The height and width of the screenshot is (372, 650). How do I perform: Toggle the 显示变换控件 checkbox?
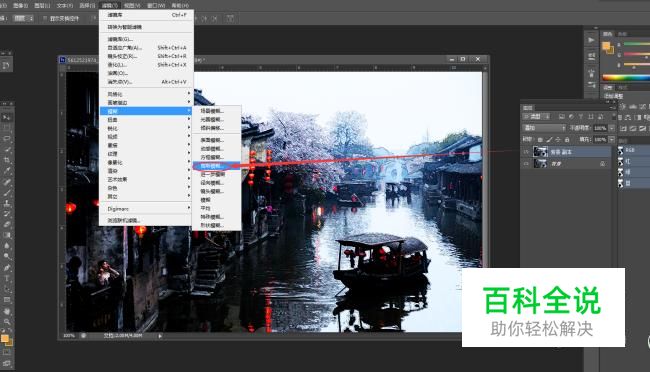45,19
